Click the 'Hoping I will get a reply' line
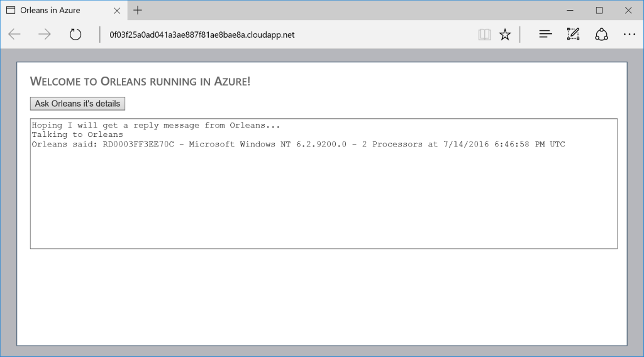The image size is (644, 357). (155, 125)
